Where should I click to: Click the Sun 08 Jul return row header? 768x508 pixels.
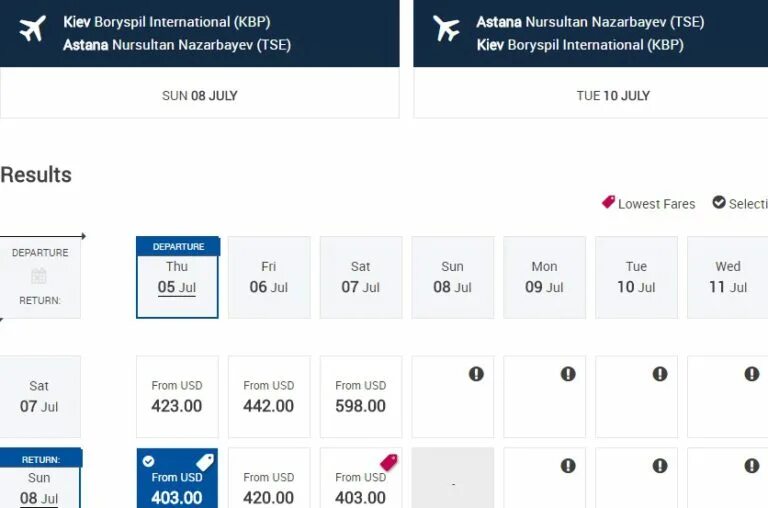pyautogui.click(x=39, y=487)
